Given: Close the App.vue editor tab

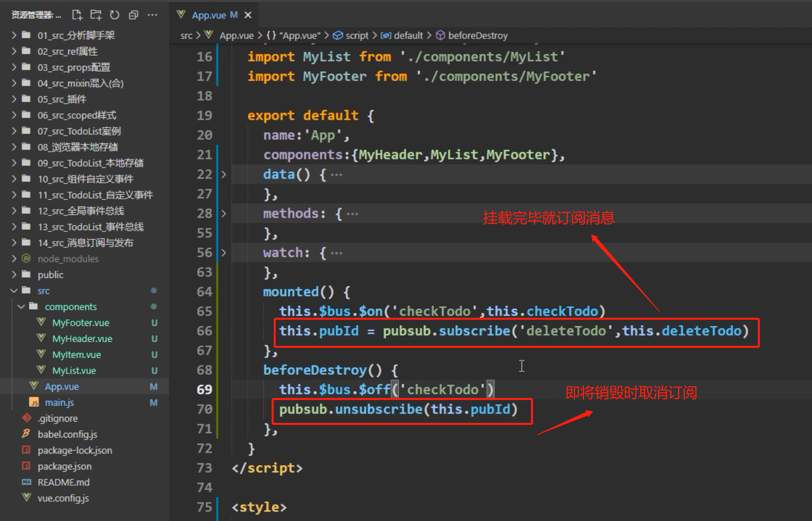Looking at the screenshot, I should pyautogui.click(x=248, y=15).
